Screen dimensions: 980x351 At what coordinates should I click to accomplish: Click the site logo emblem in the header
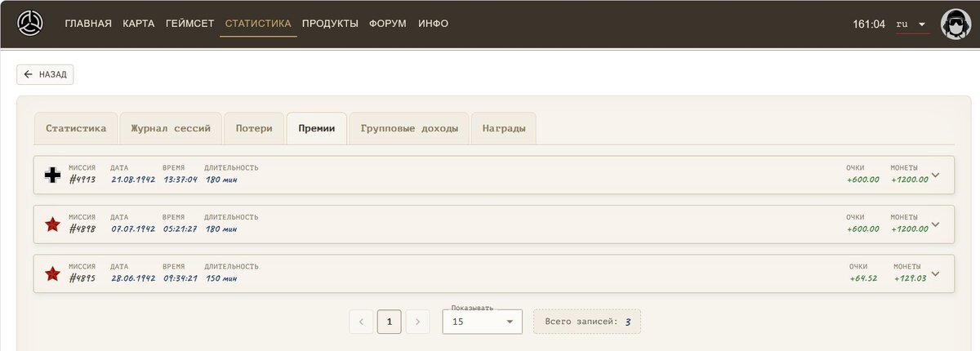(x=30, y=24)
